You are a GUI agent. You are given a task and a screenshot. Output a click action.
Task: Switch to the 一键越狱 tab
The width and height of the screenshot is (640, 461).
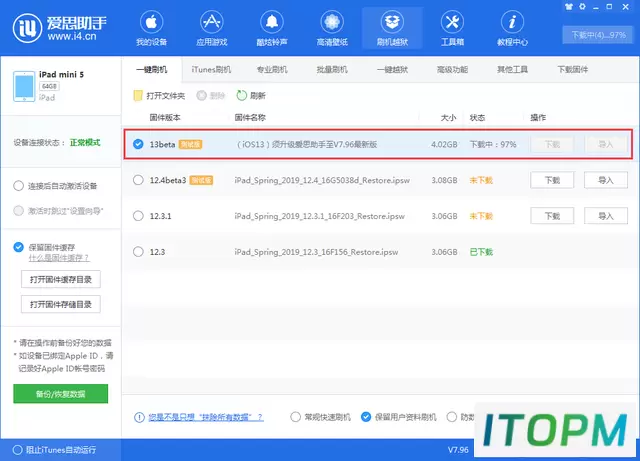(x=392, y=70)
